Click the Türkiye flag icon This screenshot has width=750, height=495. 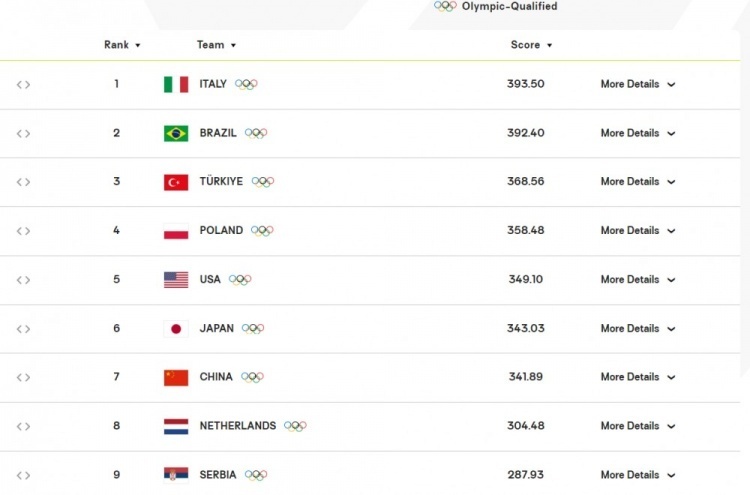point(176,182)
